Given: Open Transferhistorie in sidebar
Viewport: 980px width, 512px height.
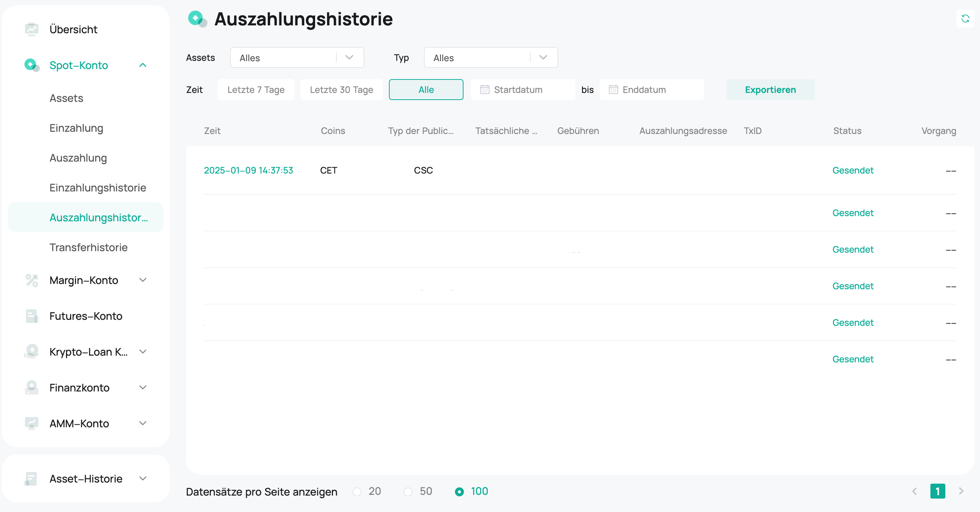Looking at the screenshot, I should click(88, 247).
